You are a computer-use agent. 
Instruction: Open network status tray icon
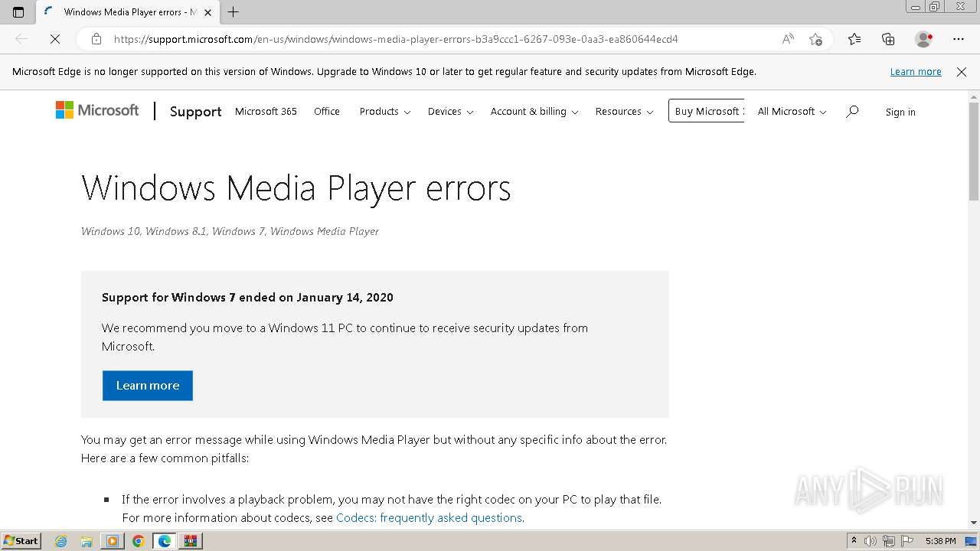(888, 541)
